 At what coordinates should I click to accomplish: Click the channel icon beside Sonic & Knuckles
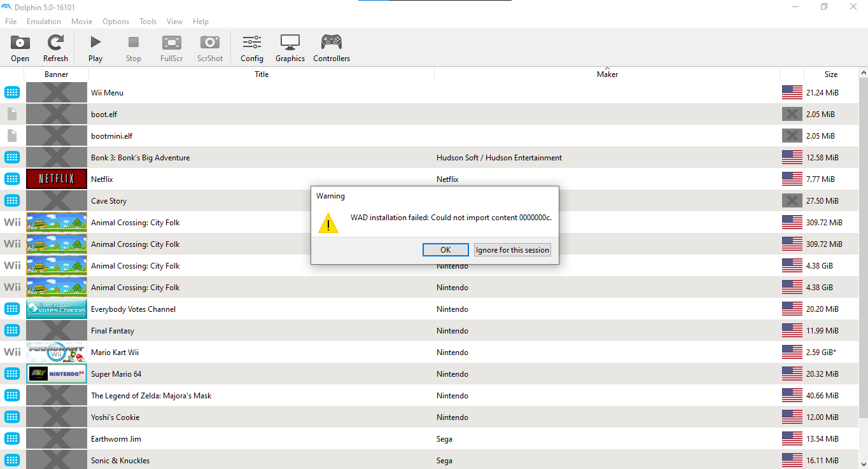pyautogui.click(x=12, y=461)
